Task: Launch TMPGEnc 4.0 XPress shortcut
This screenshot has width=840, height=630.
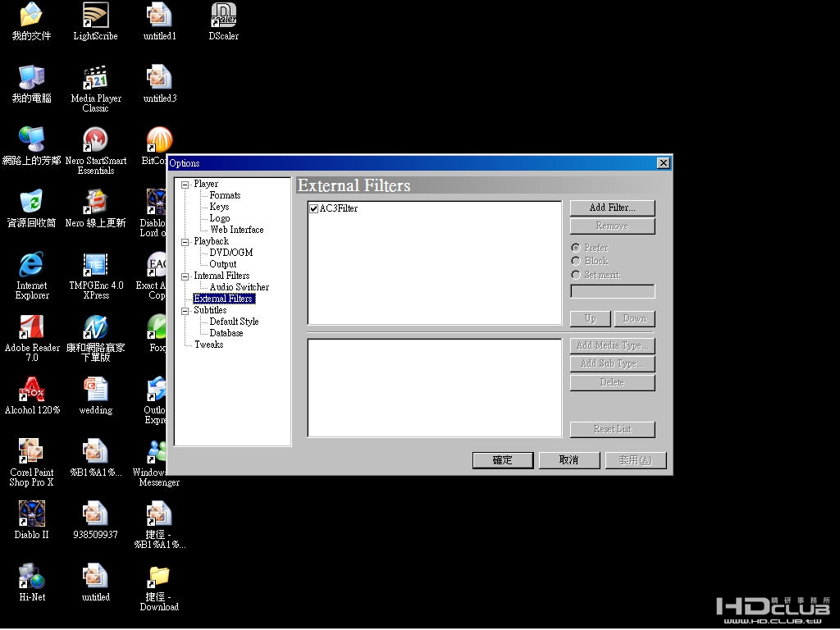Action: click(x=95, y=265)
